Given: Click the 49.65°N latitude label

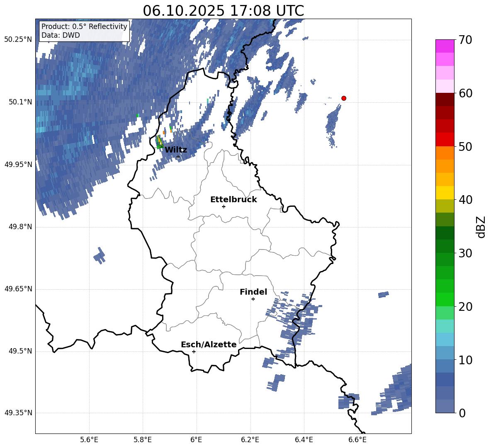Looking at the screenshot, I should click(18, 289).
